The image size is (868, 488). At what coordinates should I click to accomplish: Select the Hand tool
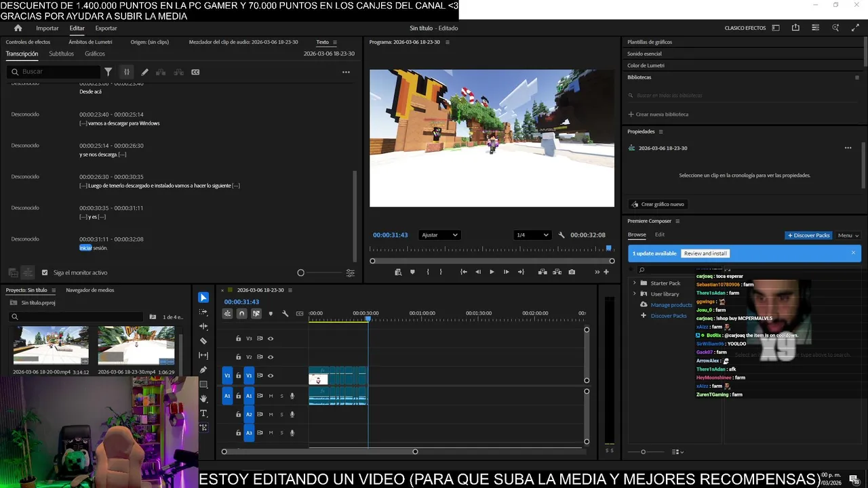[x=203, y=399]
